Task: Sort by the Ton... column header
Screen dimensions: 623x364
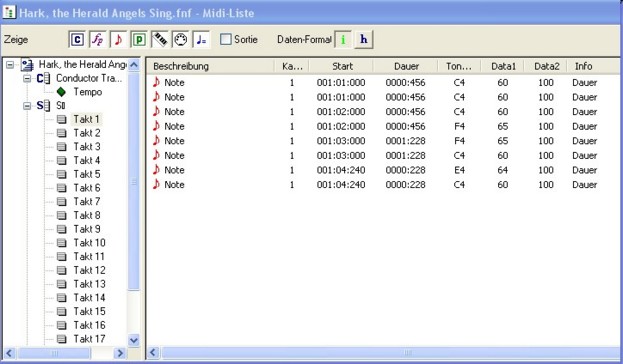Action: tap(459, 66)
